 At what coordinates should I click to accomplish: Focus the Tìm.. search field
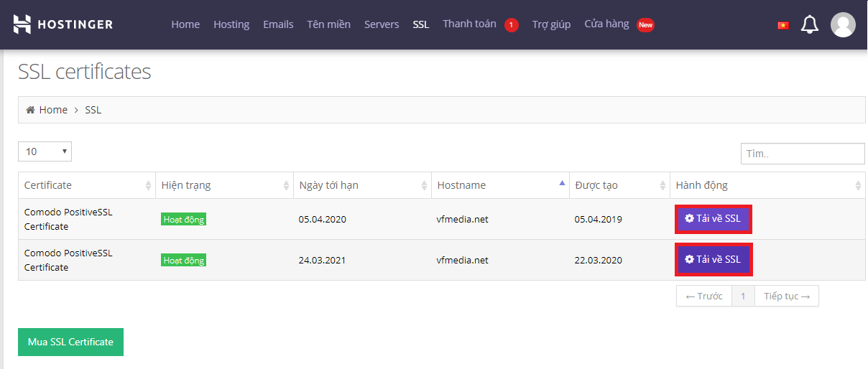[x=803, y=154]
